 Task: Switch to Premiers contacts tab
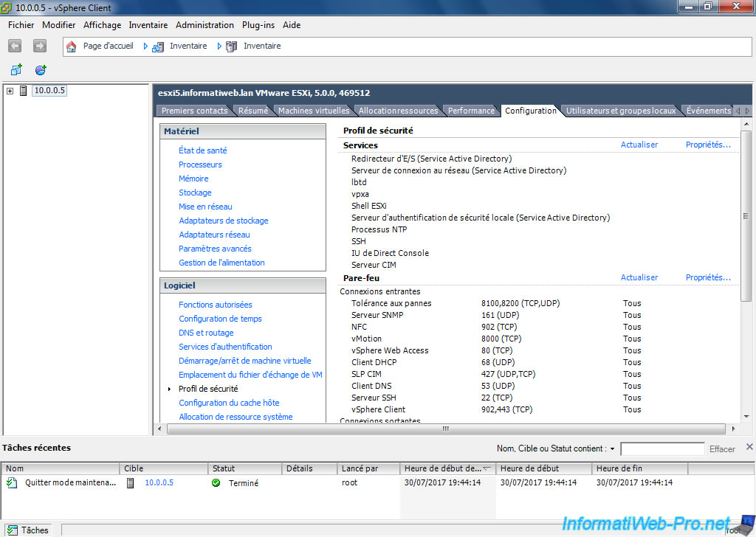[x=194, y=111]
